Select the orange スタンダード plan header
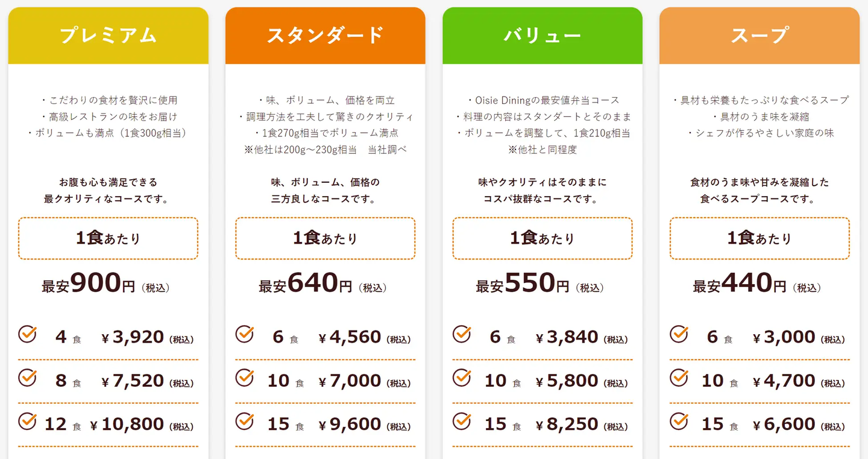 [x=325, y=36]
